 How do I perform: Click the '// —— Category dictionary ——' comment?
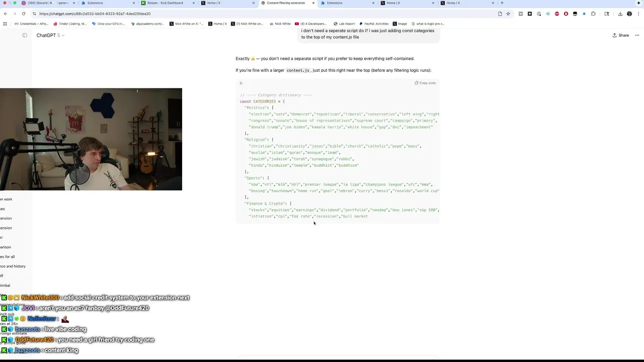click(276, 95)
